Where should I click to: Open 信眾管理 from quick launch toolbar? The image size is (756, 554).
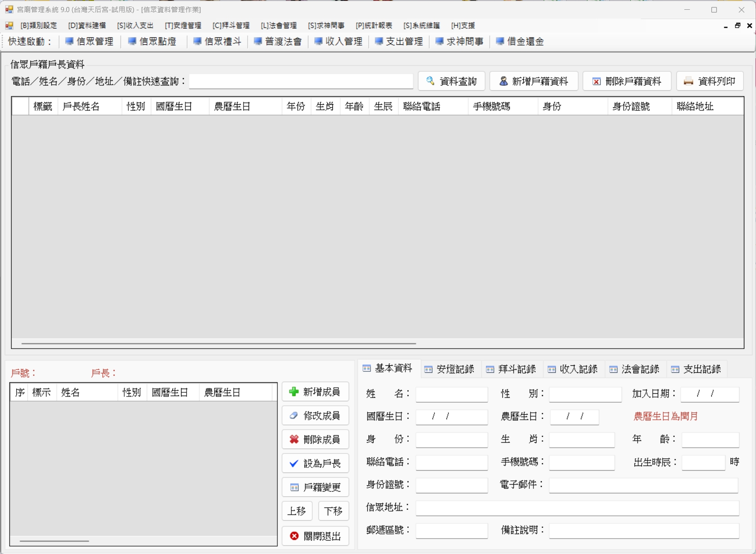[x=89, y=41]
